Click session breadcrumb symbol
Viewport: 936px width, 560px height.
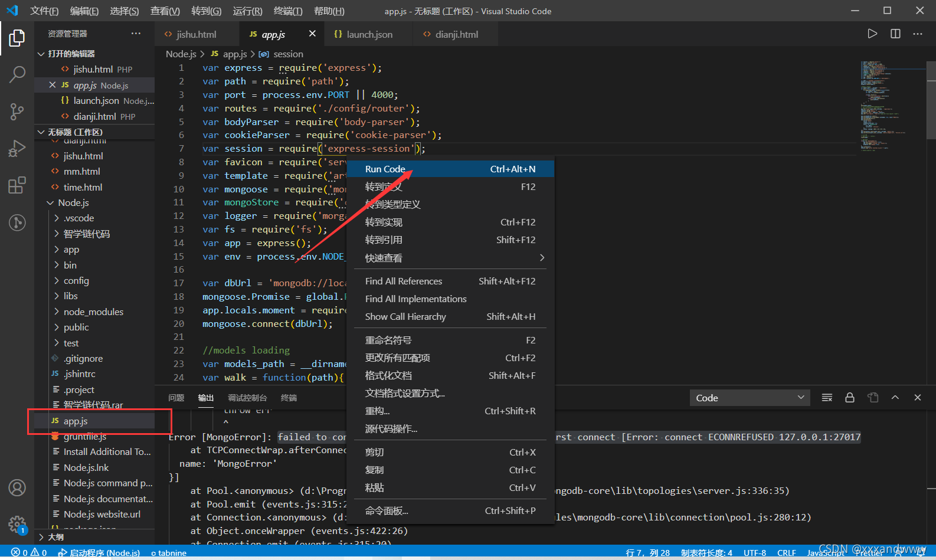point(281,54)
